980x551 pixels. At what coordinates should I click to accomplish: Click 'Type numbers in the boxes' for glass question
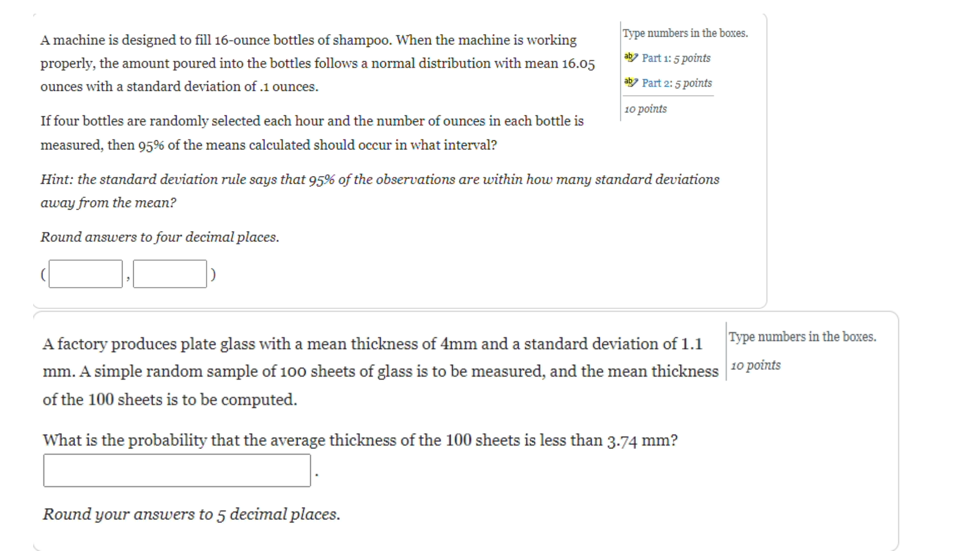click(802, 337)
